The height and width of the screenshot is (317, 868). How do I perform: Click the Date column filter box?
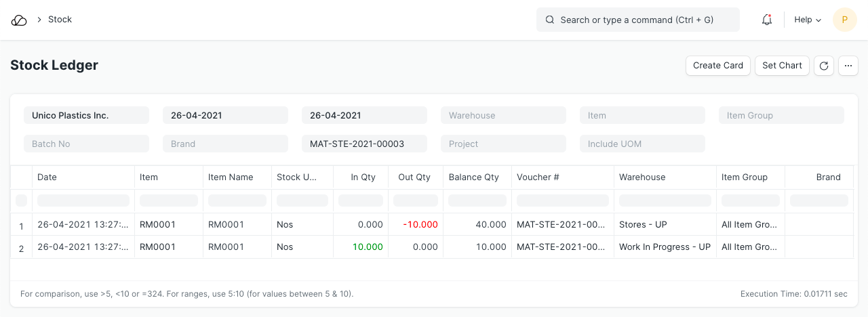[83, 200]
